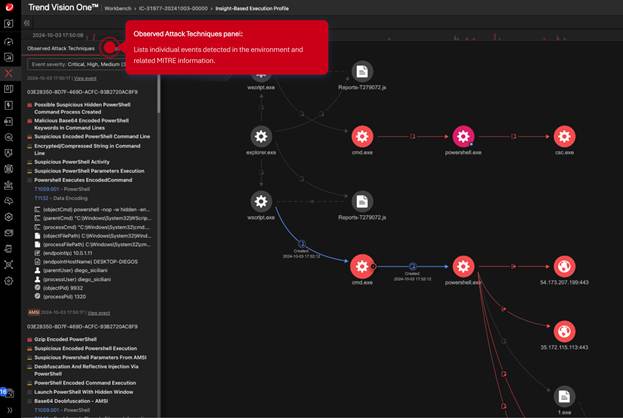The height and width of the screenshot is (418, 623).
Task: Click the parentCmd field row
Action: (92, 219)
